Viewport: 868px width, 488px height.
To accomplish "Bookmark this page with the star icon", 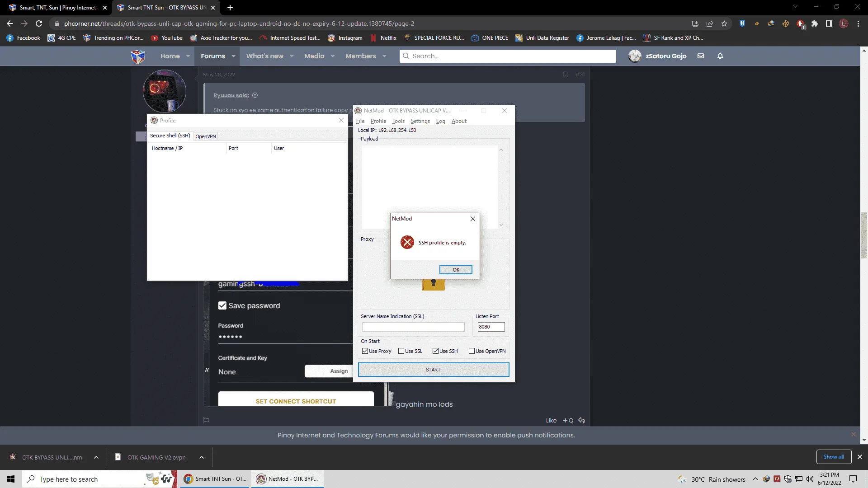I will 724,23.
